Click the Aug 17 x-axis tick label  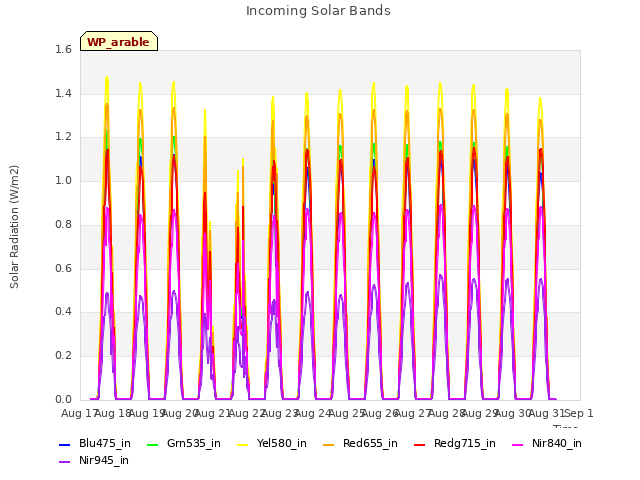(78, 413)
